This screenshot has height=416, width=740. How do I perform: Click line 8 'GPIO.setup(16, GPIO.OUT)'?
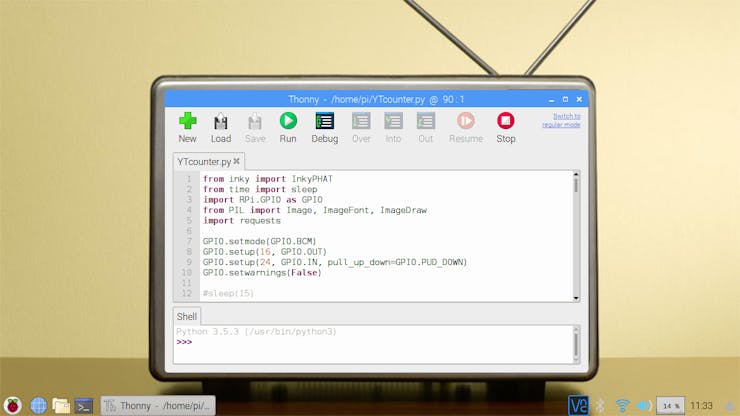coord(264,252)
